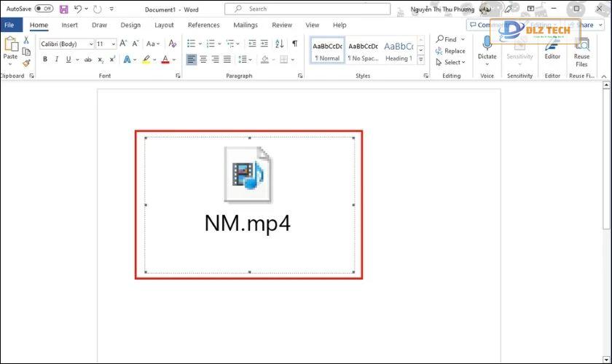The width and height of the screenshot is (612, 364).
Task: Expand the Styles gallery more arrow
Action: point(421,60)
